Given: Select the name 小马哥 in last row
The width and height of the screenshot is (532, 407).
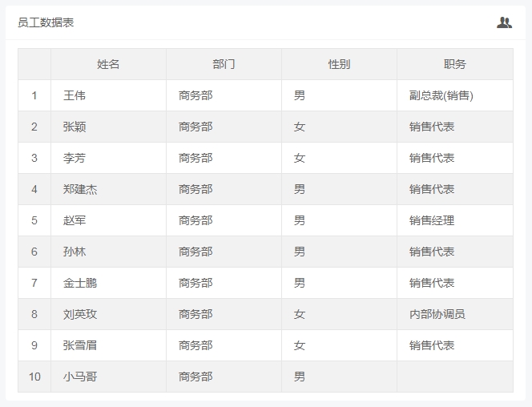Looking at the screenshot, I should [x=80, y=377].
